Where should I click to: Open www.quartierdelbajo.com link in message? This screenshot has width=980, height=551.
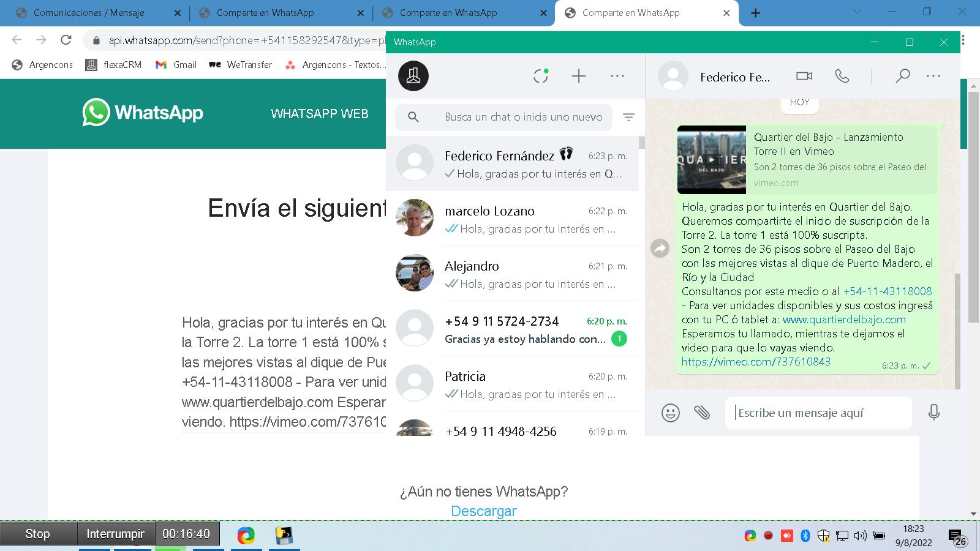(x=844, y=320)
